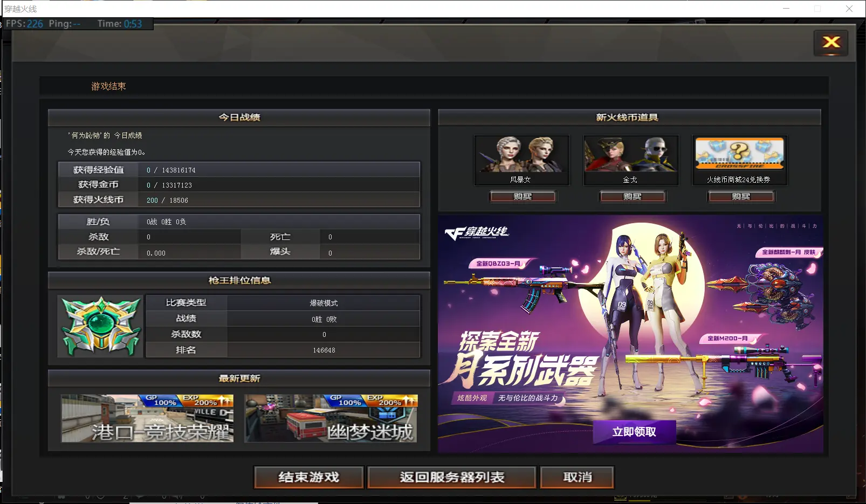866x504 pixels.
Task: Click the 爆破模式 match type value
Action: tap(324, 303)
